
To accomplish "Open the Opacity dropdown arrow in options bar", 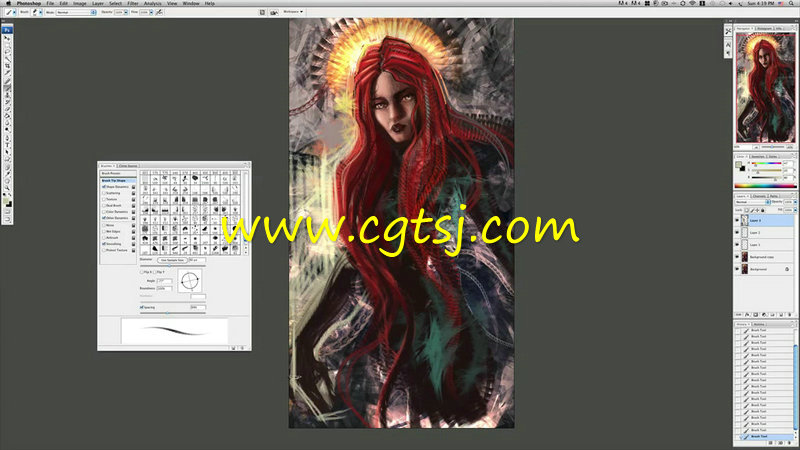I will coord(126,12).
